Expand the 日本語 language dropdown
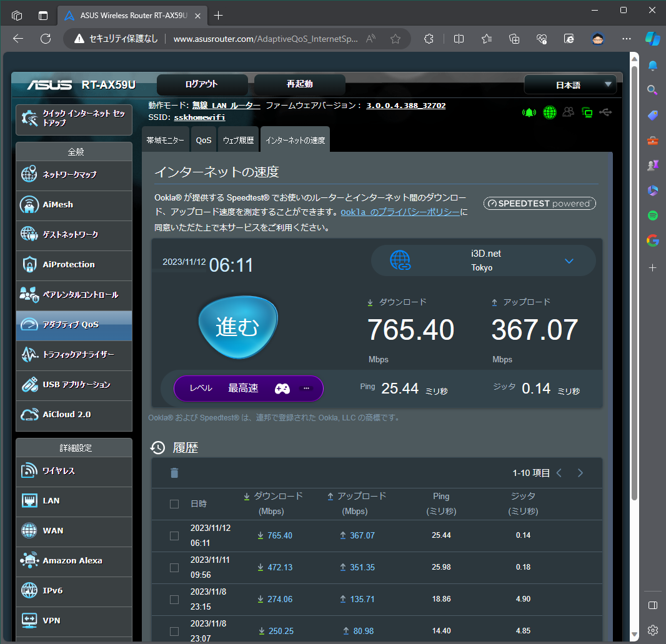The image size is (666, 644). (570, 85)
